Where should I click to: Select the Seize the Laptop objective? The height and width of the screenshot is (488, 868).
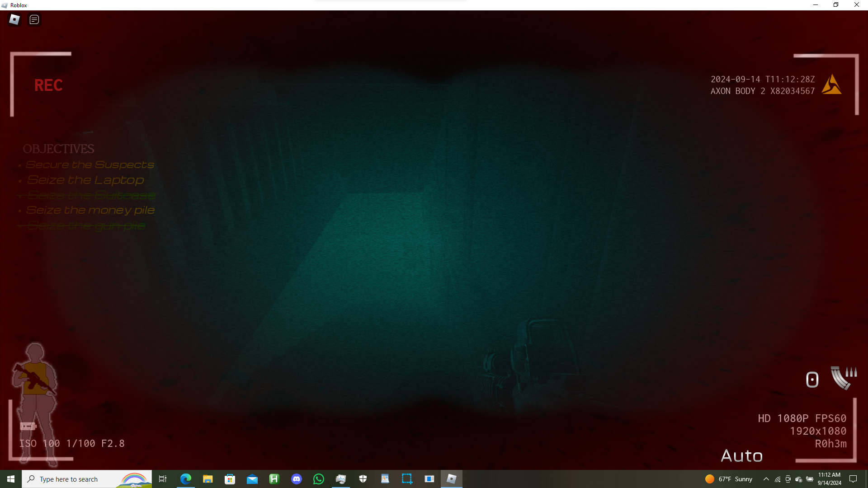pyautogui.click(x=85, y=180)
